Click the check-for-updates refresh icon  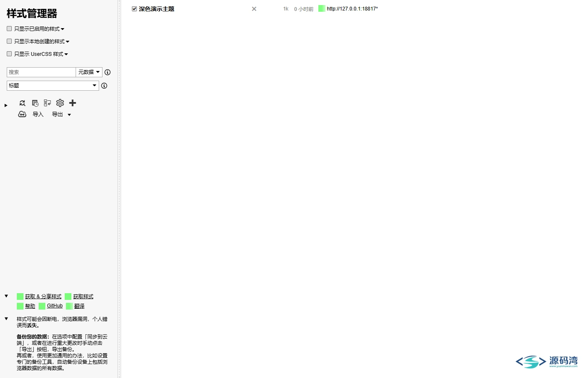pos(23,103)
